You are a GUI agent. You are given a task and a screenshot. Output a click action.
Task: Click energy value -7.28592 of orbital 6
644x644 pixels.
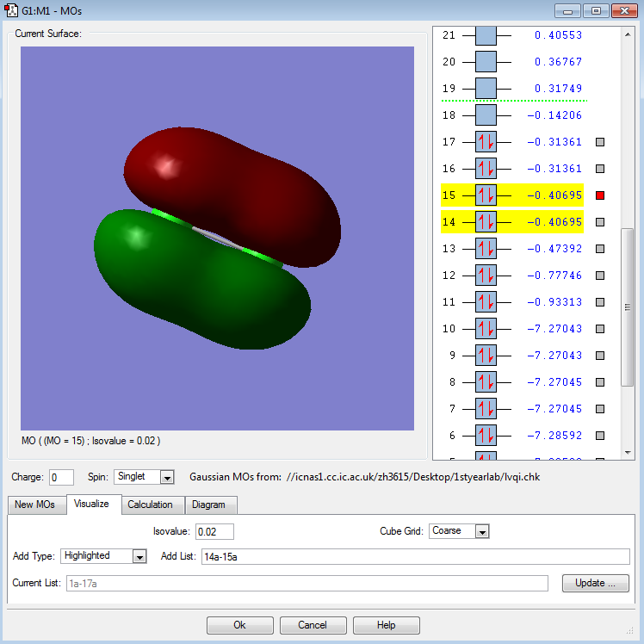tap(554, 436)
